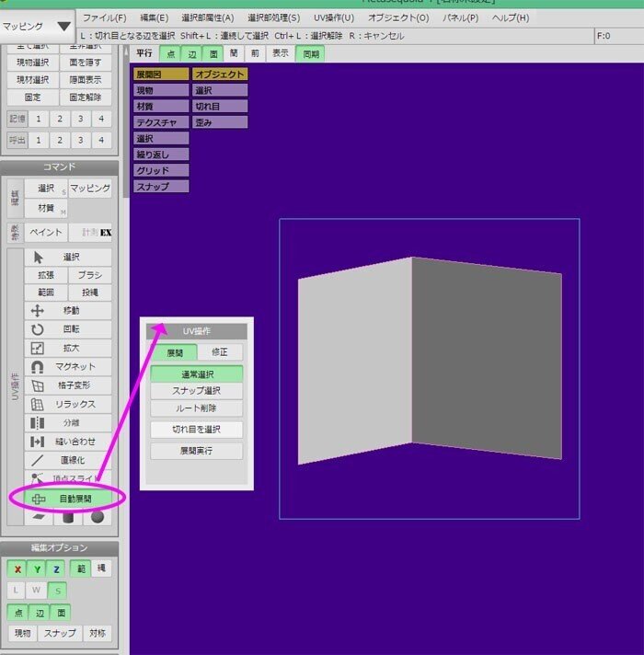The image size is (644, 655).
Task: Switch to ペイント paint command
Action: tap(46, 232)
